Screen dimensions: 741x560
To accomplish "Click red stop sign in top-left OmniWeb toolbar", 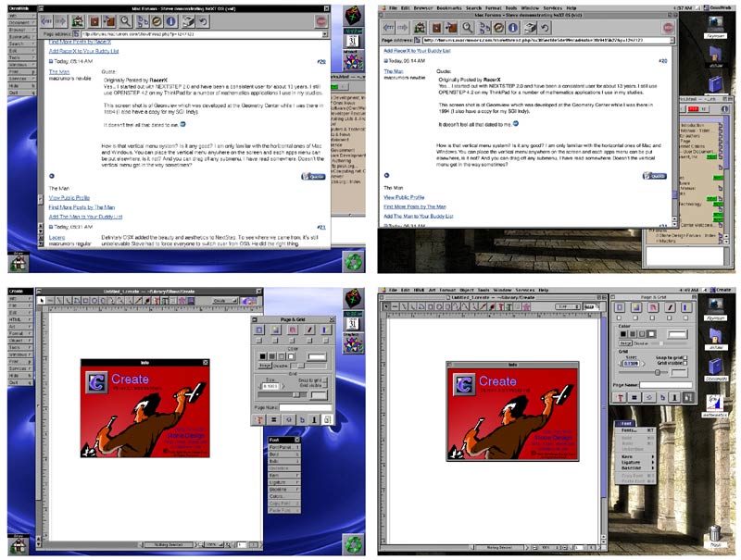I will (321, 21).
